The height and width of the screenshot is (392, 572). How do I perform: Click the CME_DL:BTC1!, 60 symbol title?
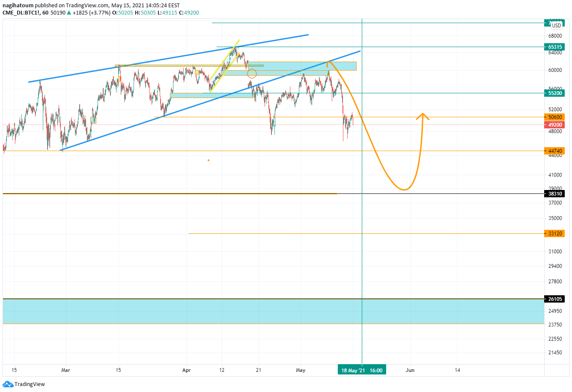click(25, 13)
